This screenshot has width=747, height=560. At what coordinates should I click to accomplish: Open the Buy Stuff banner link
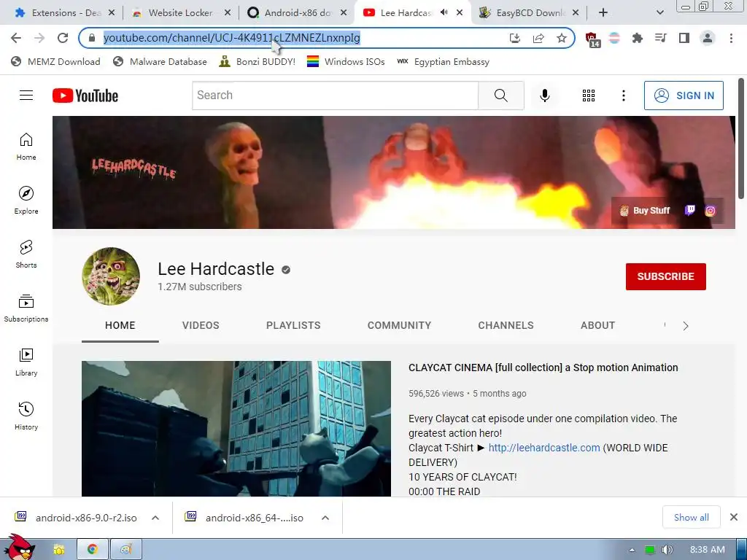(645, 211)
